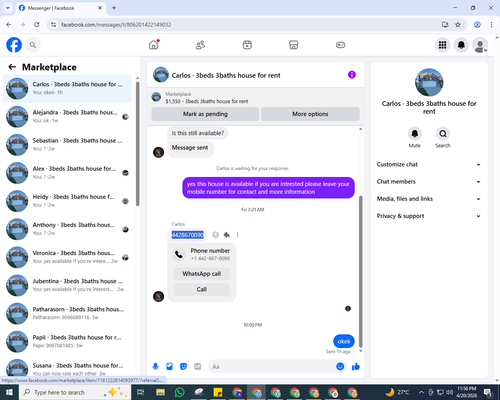
Task: Open the Notifications bell in header
Action: [461, 45]
